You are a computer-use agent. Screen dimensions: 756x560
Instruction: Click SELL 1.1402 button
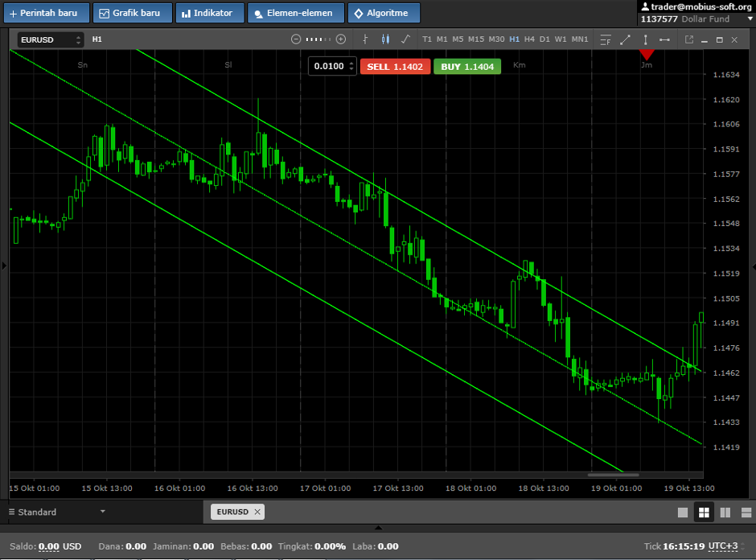click(x=395, y=67)
